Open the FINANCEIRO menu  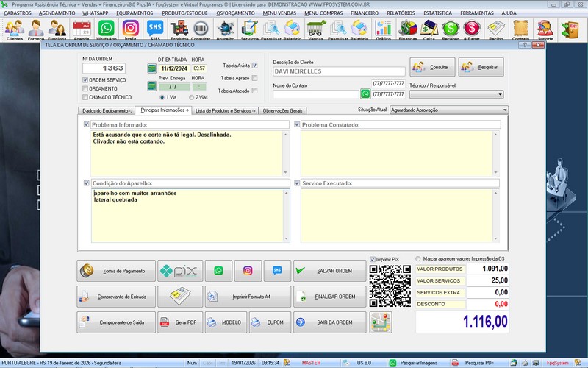click(x=365, y=13)
